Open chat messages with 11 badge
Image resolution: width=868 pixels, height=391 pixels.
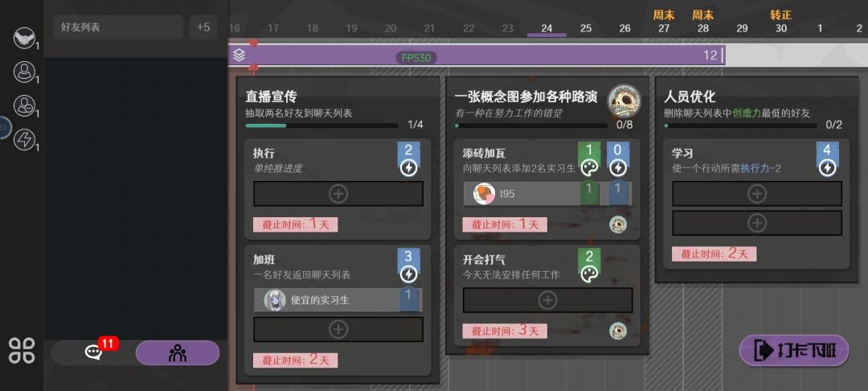(93, 353)
